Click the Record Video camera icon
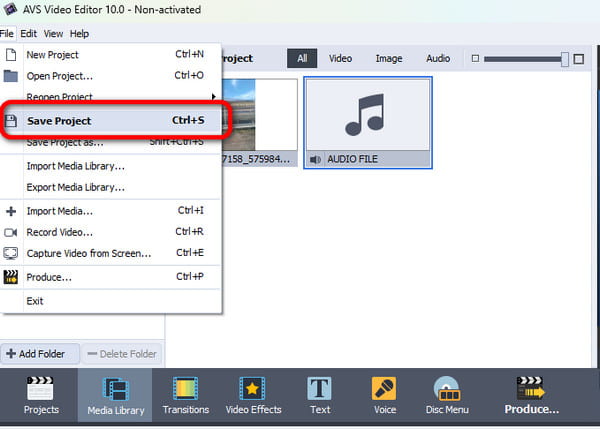This screenshot has width=600, height=429. point(11,232)
